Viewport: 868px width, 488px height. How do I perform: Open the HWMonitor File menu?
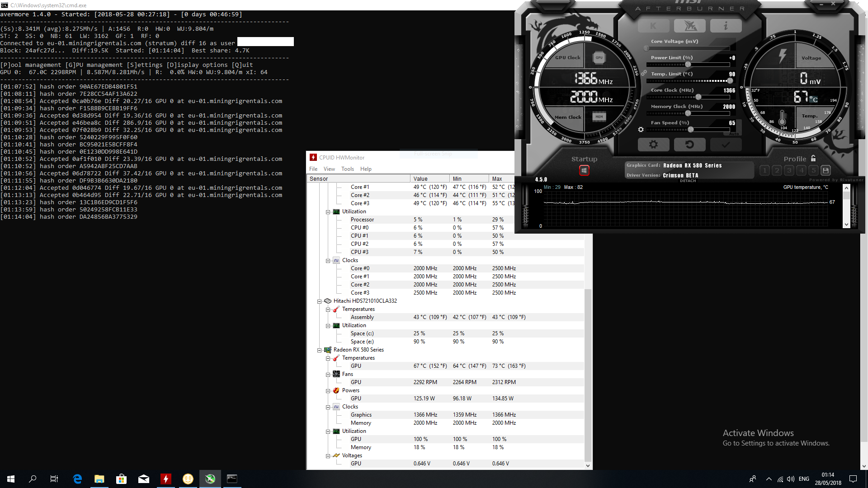[313, 169]
